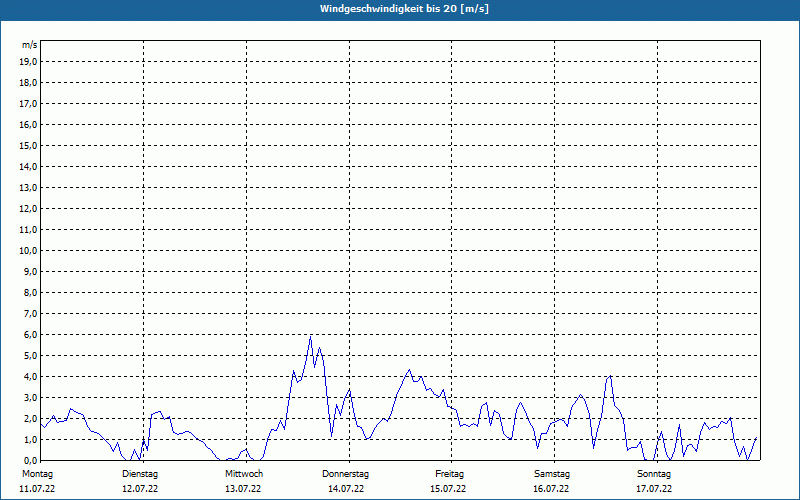Click the 14,0 y-axis label

28,166
